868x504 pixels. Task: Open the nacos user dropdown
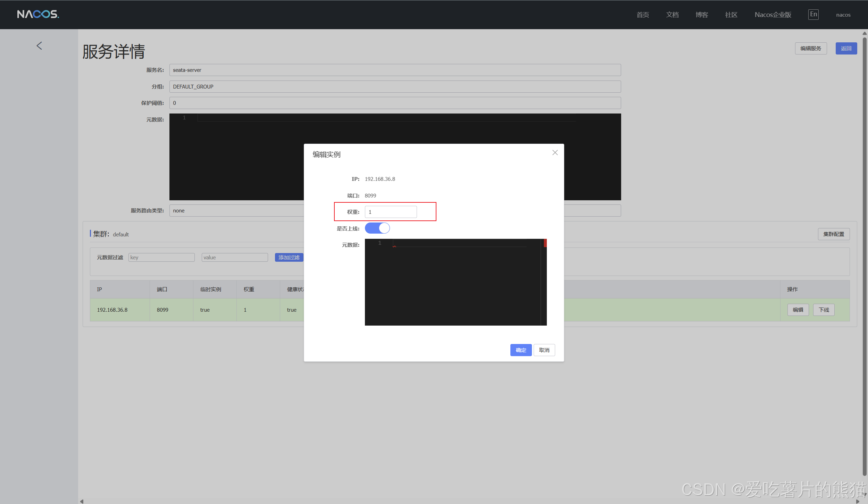tap(843, 15)
